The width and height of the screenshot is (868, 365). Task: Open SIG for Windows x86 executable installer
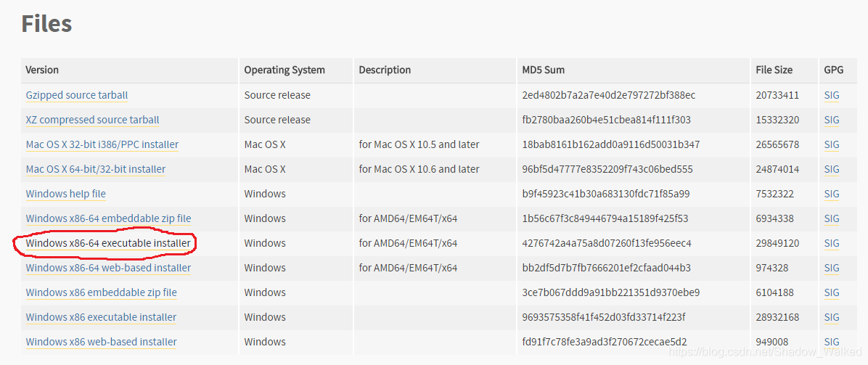pos(832,317)
